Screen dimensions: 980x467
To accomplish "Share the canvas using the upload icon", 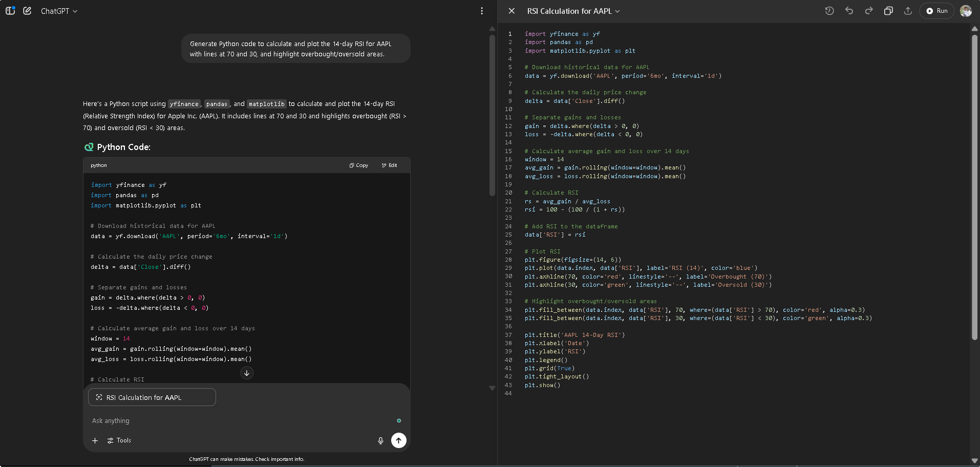I will pos(908,11).
